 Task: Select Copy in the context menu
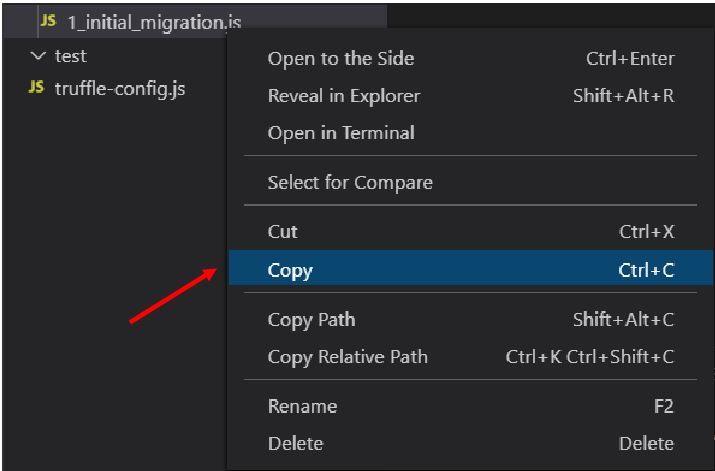coord(290,270)
